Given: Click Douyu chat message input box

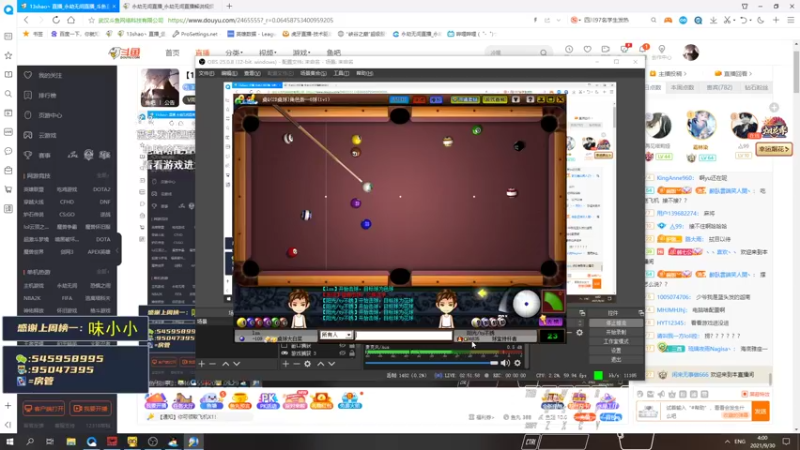Looking at the screenshot, I should [707, 411].
